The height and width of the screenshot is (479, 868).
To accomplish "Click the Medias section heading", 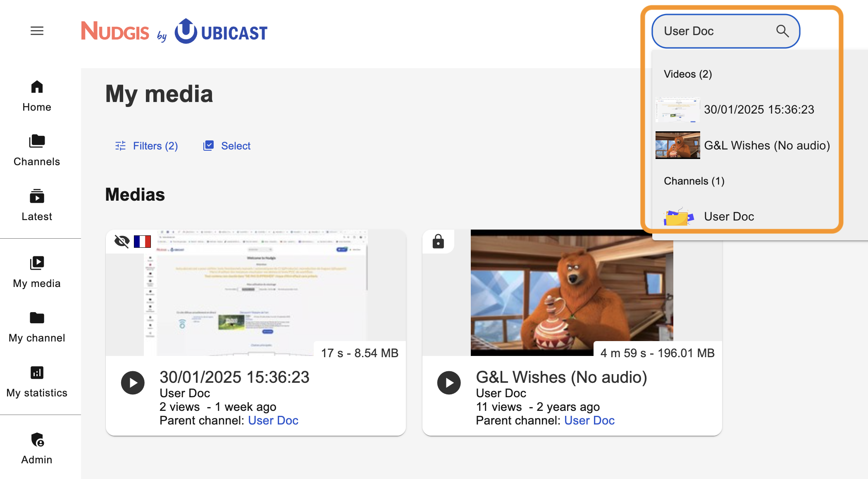I will pos(135,194).
